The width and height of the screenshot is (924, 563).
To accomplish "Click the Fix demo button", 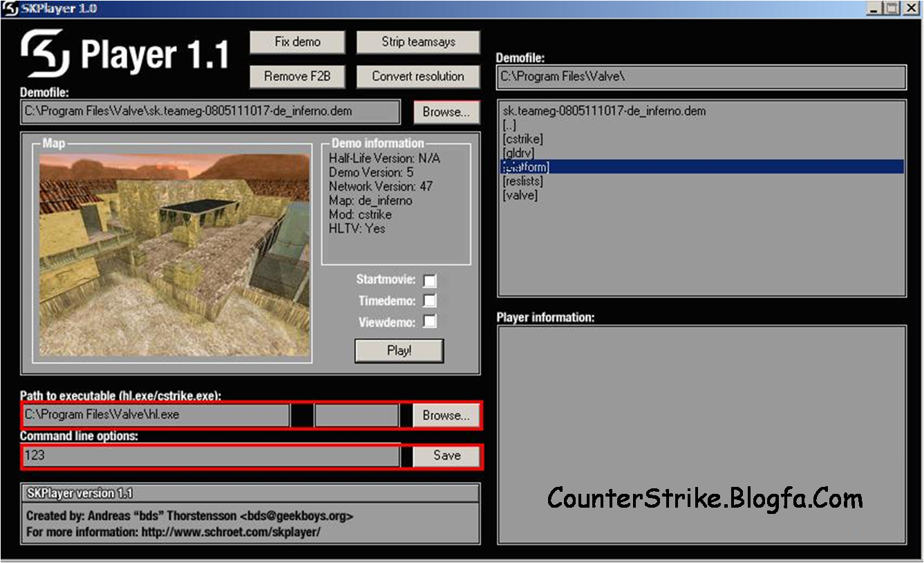I will coord(297,41).
